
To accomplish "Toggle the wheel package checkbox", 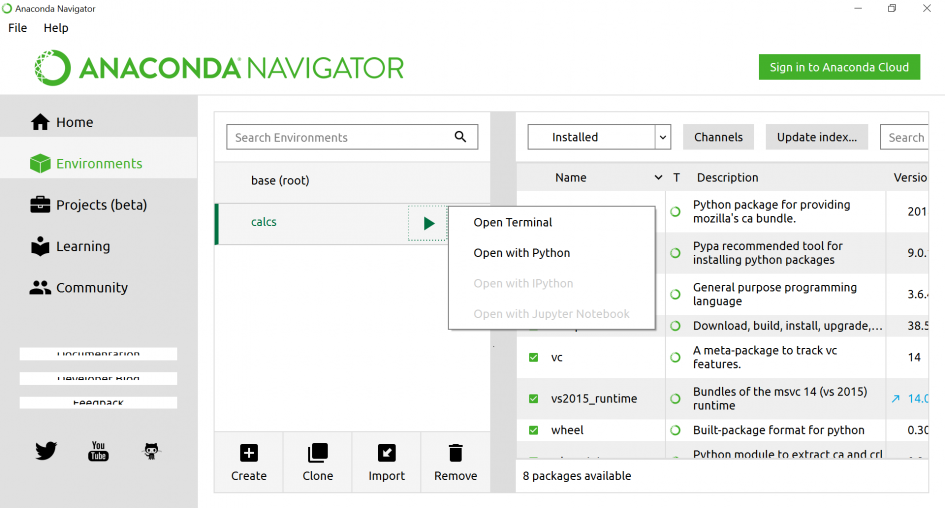I will coord(533,430).
